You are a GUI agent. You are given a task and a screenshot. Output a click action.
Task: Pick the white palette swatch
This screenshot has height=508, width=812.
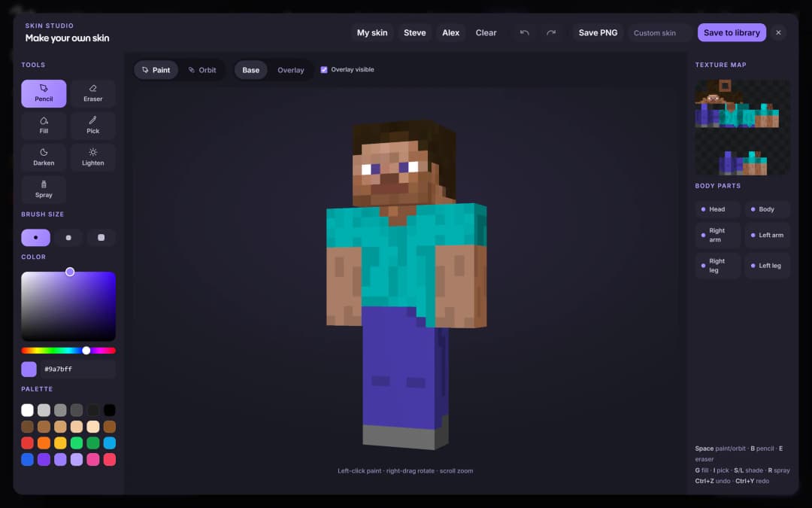point(28,410)
